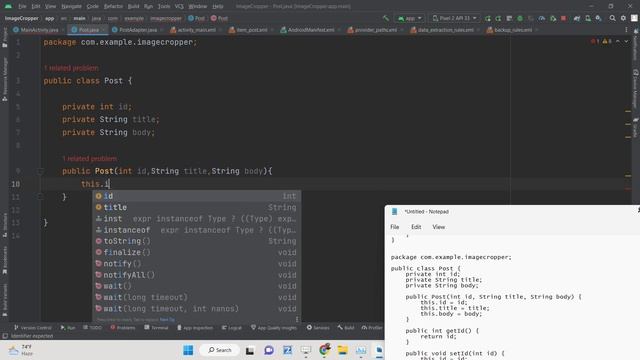Click the Windows Start button
This screenshot has width=640, height=360.
pos(188,350)
